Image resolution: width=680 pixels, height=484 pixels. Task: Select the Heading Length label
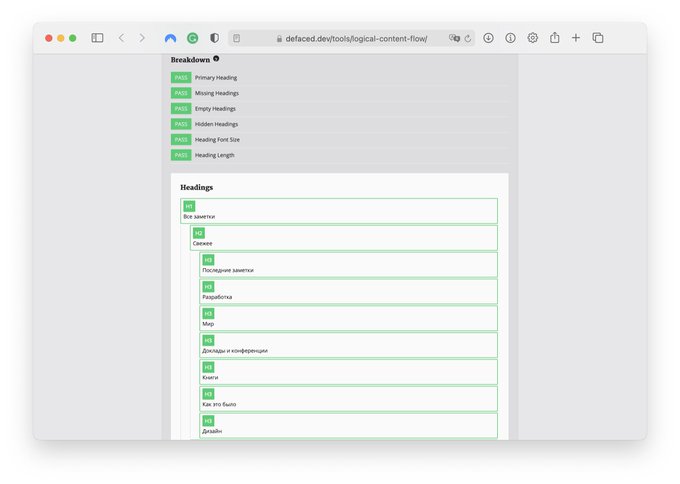pos(214,155)
